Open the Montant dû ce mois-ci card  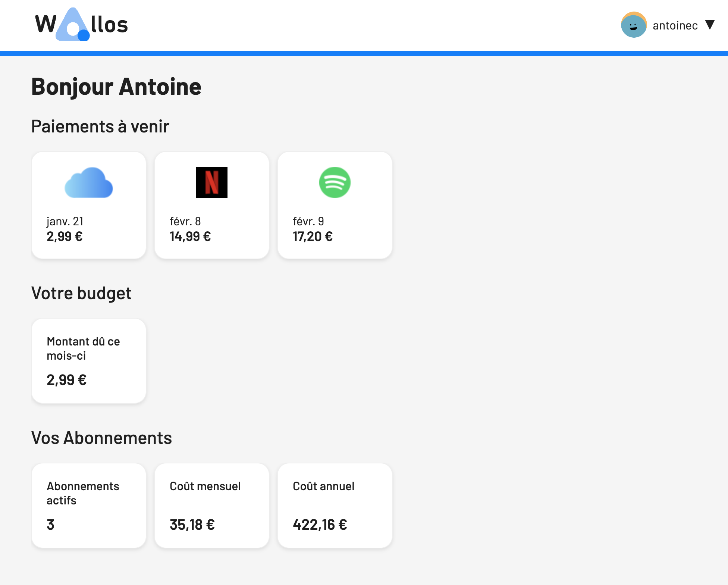pyautogui.click(x=89, y=360)
